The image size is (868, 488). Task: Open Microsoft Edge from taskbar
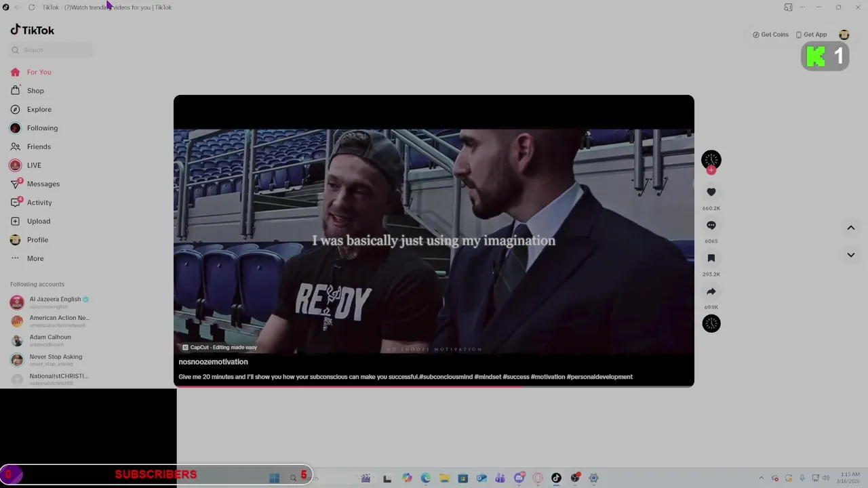tap(426, 478)
